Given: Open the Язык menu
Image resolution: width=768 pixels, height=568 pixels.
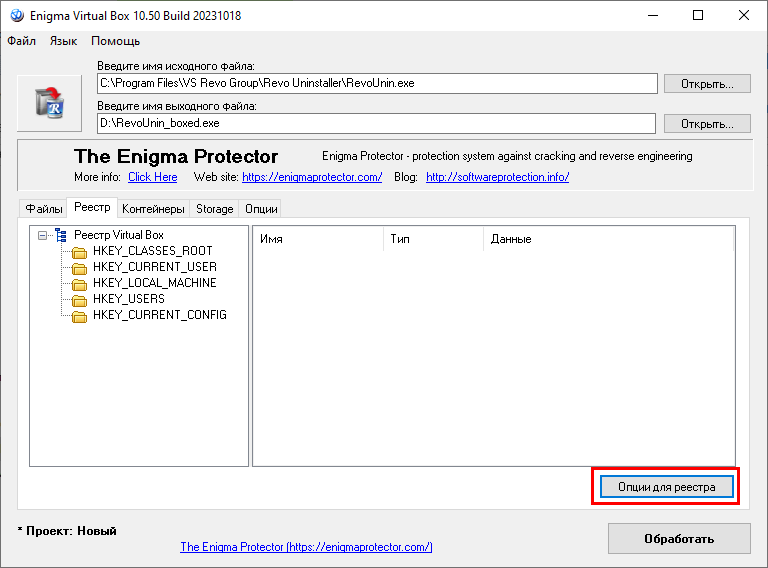Looking at the screenshot, I should (x=63, y=41).
